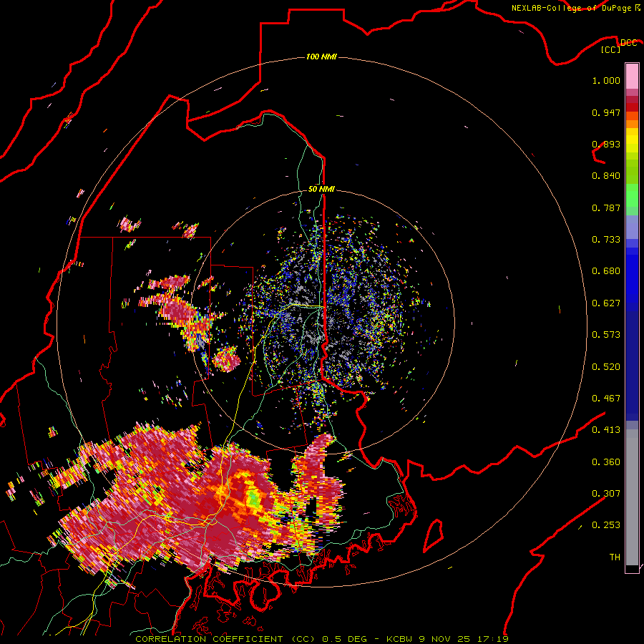Click the 0.627 color scale value
Screen dimensions: 644x644
(x=606, y=303)
